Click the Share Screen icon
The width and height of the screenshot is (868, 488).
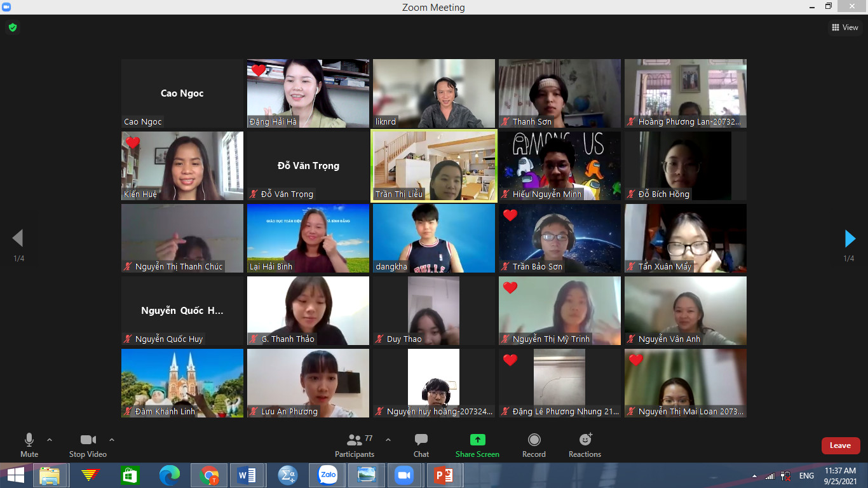pos(477,440)
